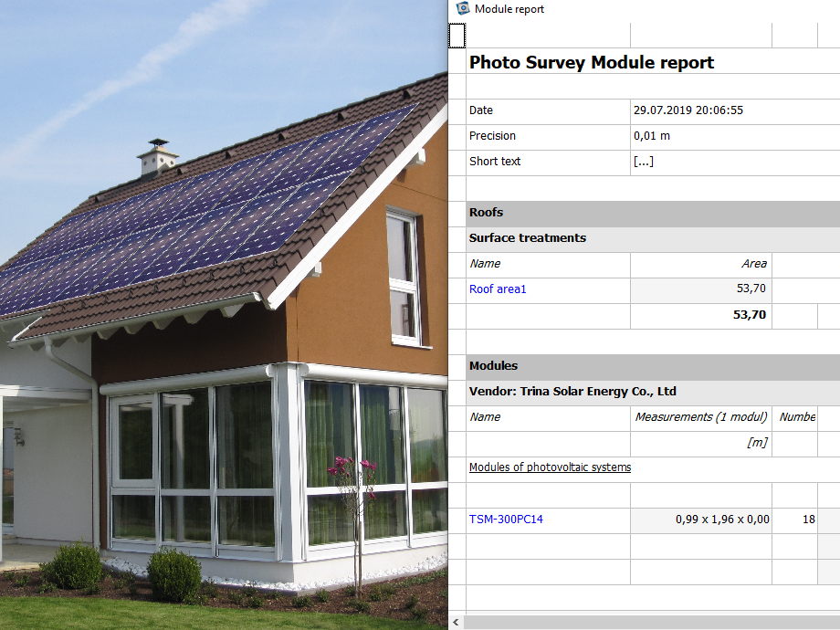Screen dimensions: 840x630
Task: Click the Modules section header
Action: [493, 366]
